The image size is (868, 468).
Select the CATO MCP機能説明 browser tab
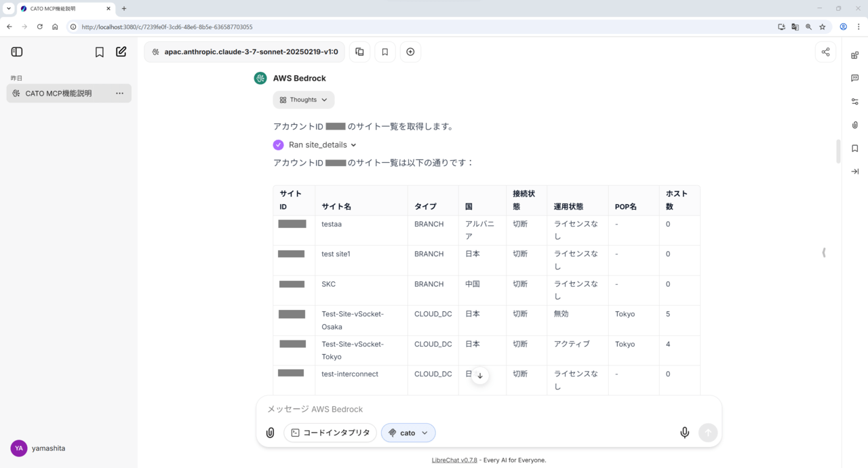(66, 9)
